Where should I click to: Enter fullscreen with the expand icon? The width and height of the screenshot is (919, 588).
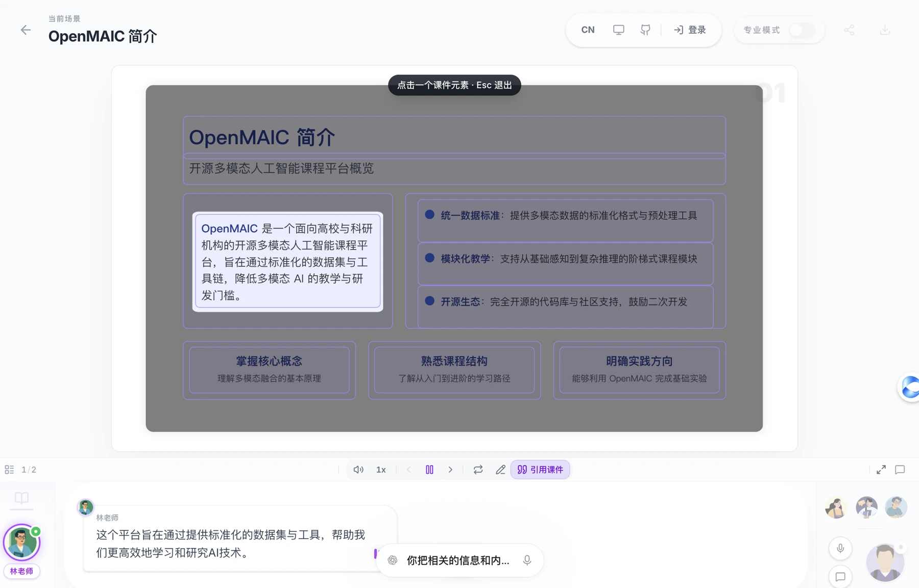[881, 470]
